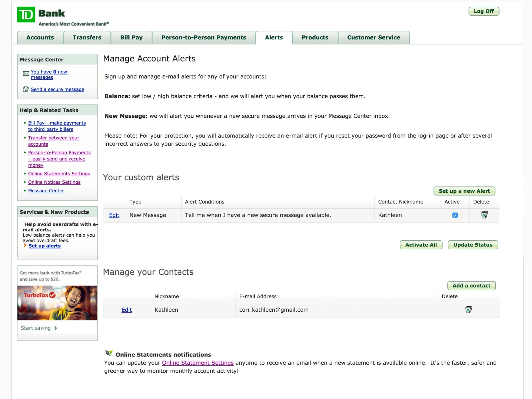Click the Start saving arrow chevron
This screenshot has width=532, height=399.
(x=56, y=328)
